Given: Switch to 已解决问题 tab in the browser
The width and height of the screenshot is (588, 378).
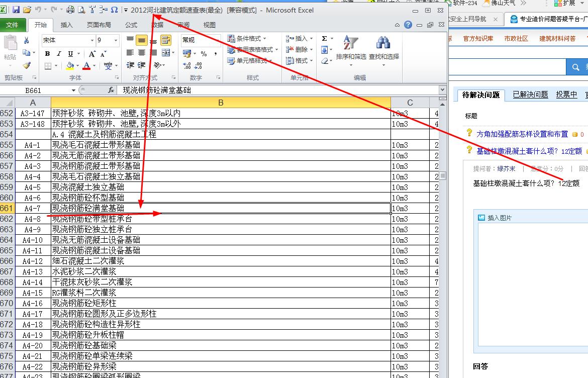Looking at the screenshot, I should point(530,94).
